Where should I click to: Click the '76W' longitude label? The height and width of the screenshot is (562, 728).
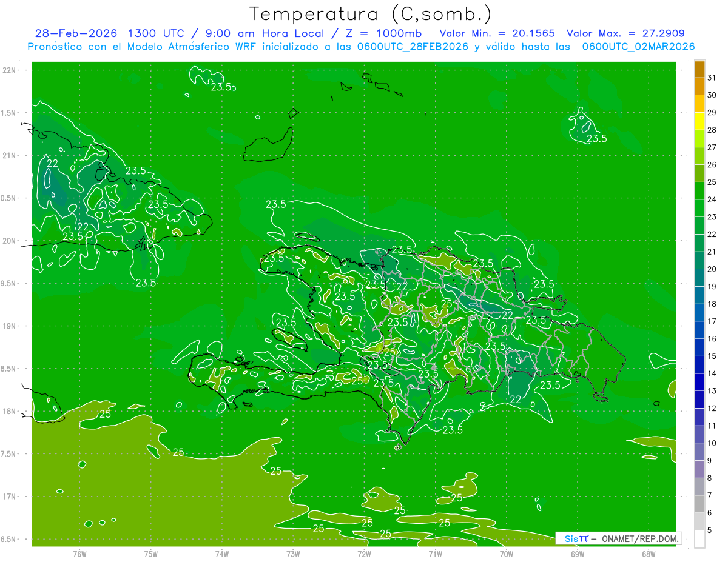pos(79,554)
